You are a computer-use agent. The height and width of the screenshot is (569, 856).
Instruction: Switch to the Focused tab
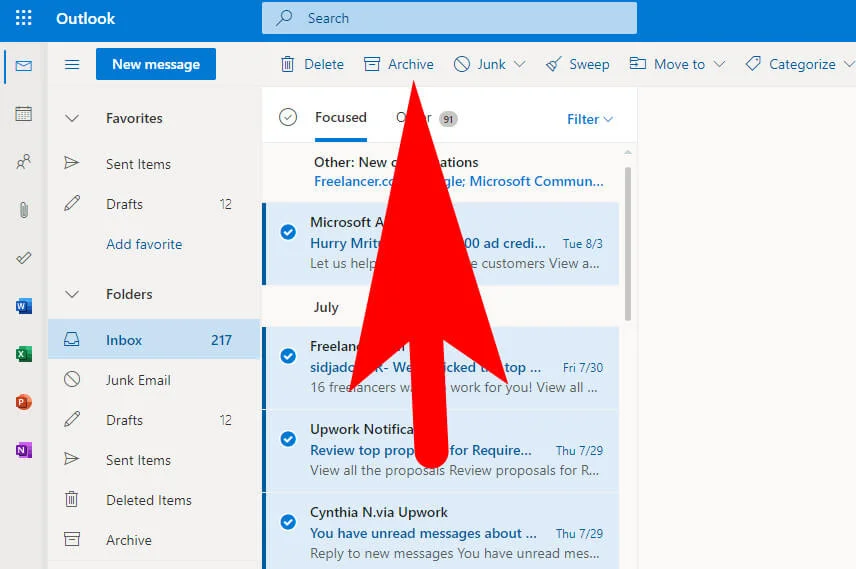(x=341, y=117)
